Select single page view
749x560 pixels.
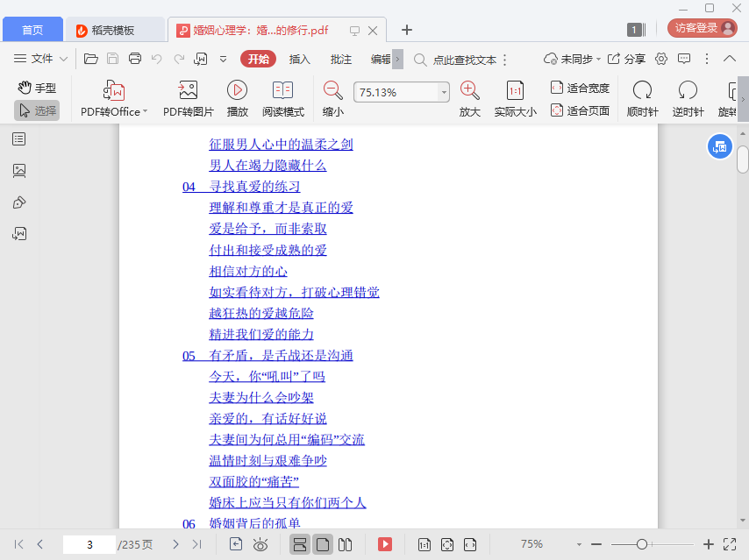tap(323, 544)
